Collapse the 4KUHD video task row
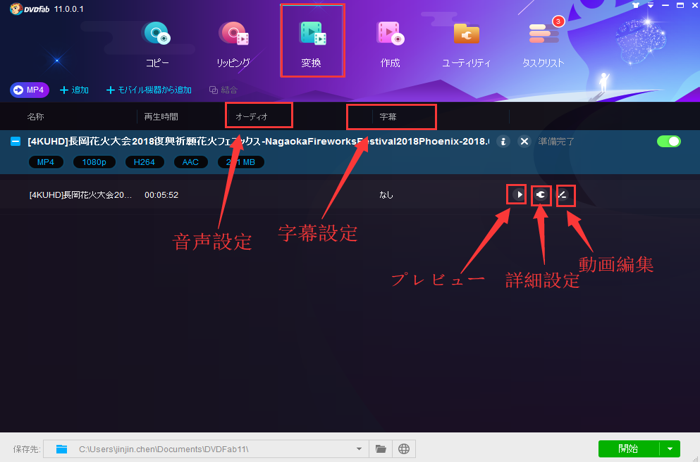Screen dimensions: 700x462 15,142
